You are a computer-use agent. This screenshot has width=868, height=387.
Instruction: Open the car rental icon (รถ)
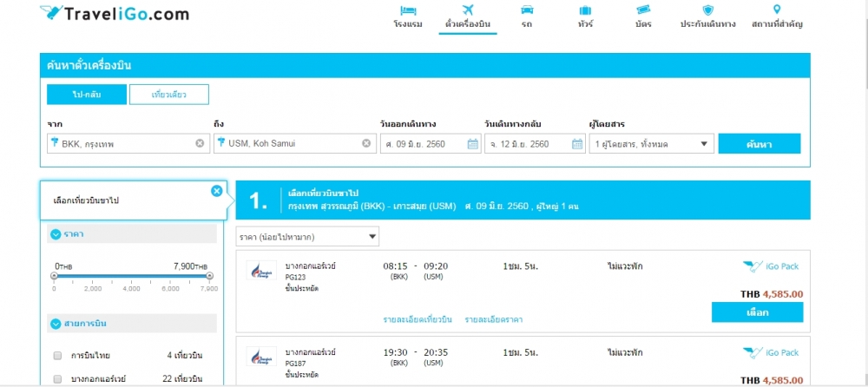coord(527,10)
